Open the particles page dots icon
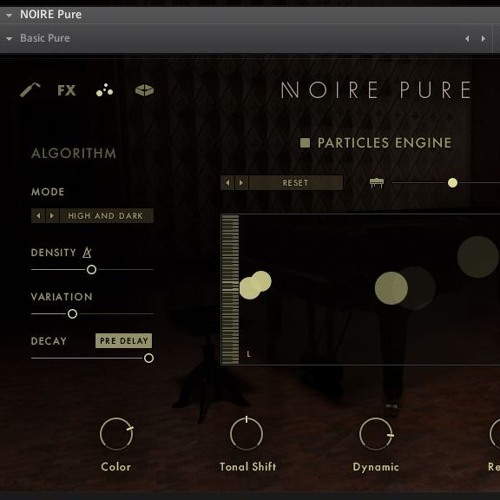This screenshot has width=500, height=500. pyautogui.click(x=105, y=90)
